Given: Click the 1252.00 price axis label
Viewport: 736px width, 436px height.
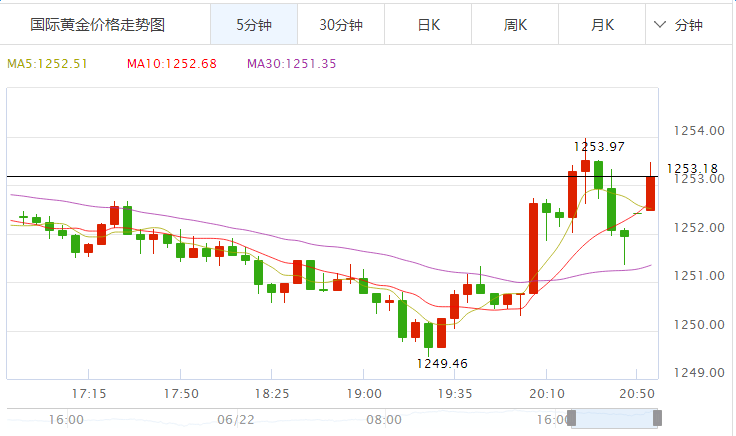Looking at the screenshot, I should click(x=699, y=228).
